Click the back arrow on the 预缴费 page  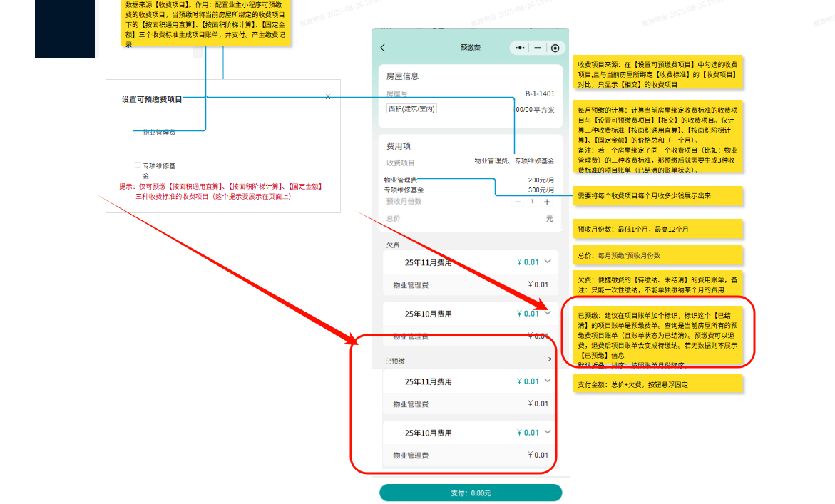pyautogui.click(x=382, y=48)
